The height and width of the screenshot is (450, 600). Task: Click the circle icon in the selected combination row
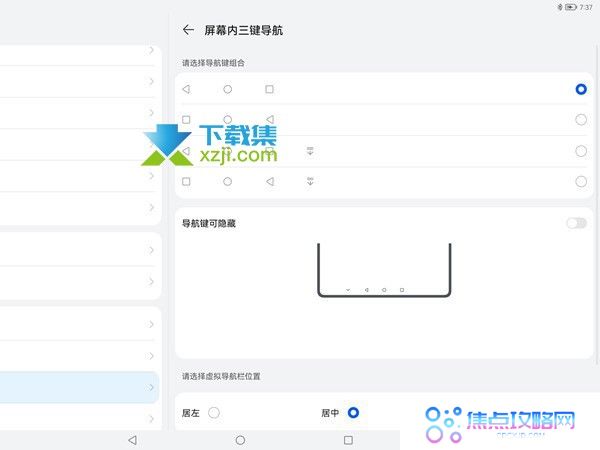(228, 89)
